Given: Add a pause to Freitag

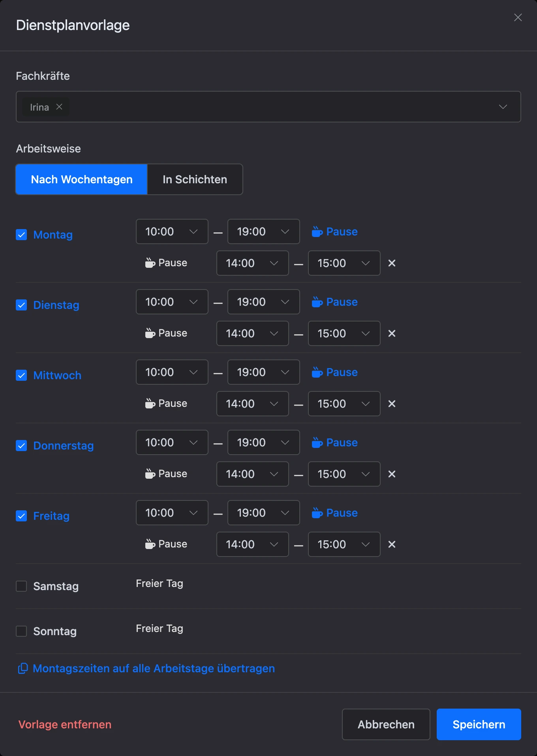Looking at the screenshot, I should pos(334,513).
